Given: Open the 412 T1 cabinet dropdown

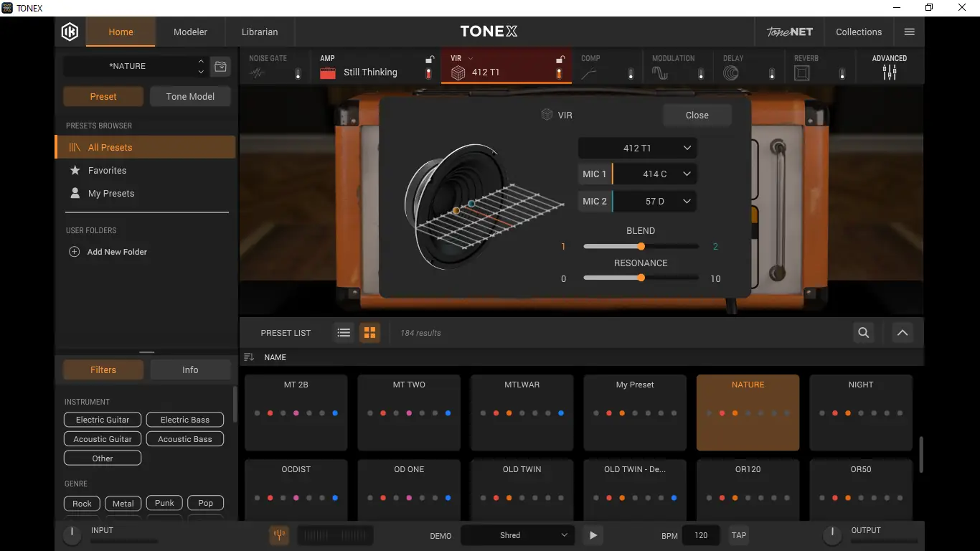Looking at the screenshot, I should click(637, 148).
